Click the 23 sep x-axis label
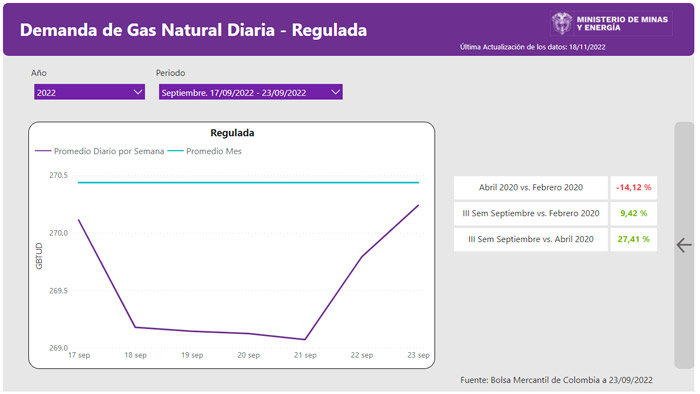This screenshot has height=394, width=700. pos(418,355)
